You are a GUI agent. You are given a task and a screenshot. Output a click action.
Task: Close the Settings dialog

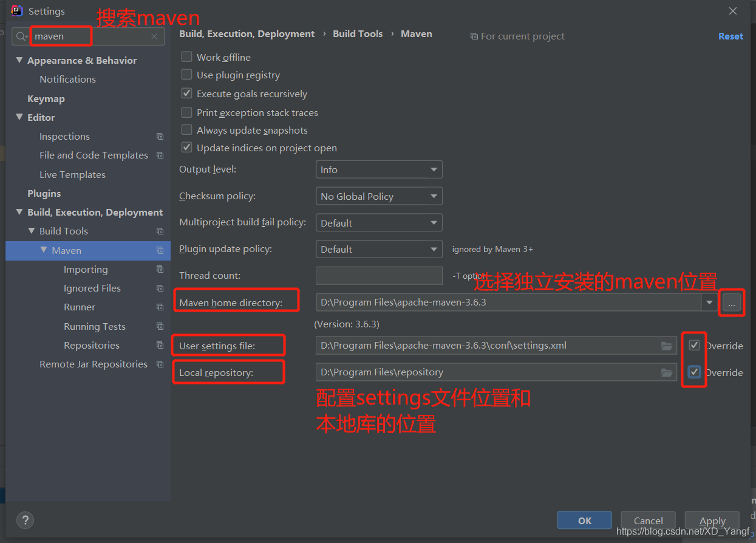pos(733,11)
